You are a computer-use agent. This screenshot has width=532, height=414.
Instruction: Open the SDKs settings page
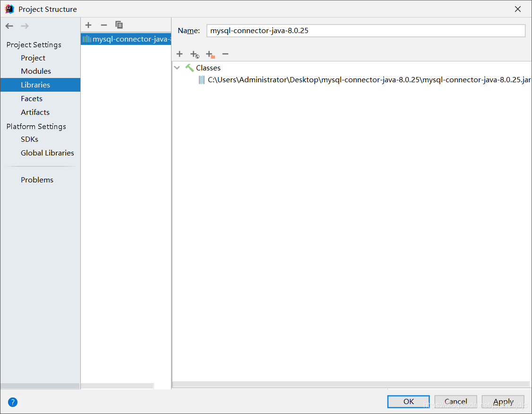point(29,139)
